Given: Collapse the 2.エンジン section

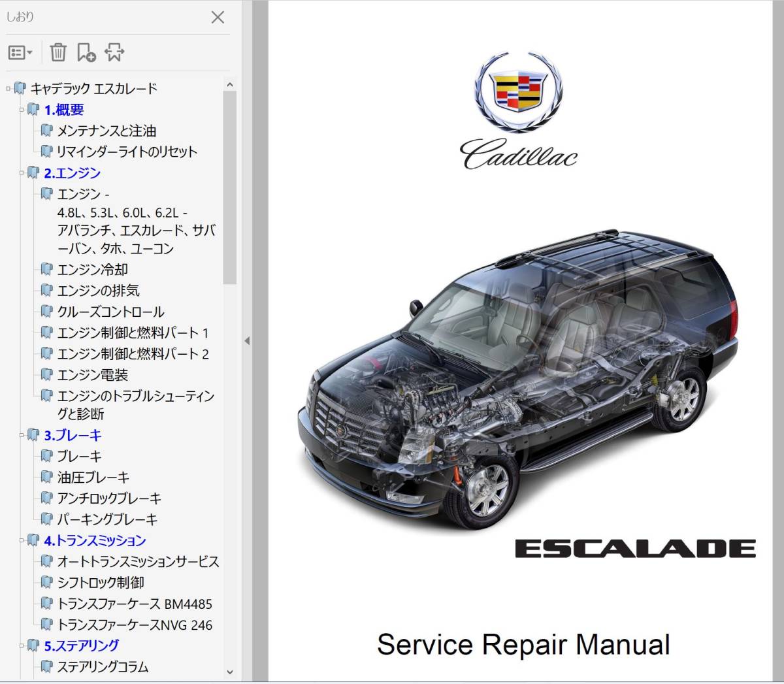Looking at the screenshot, I should click(22, 172).
